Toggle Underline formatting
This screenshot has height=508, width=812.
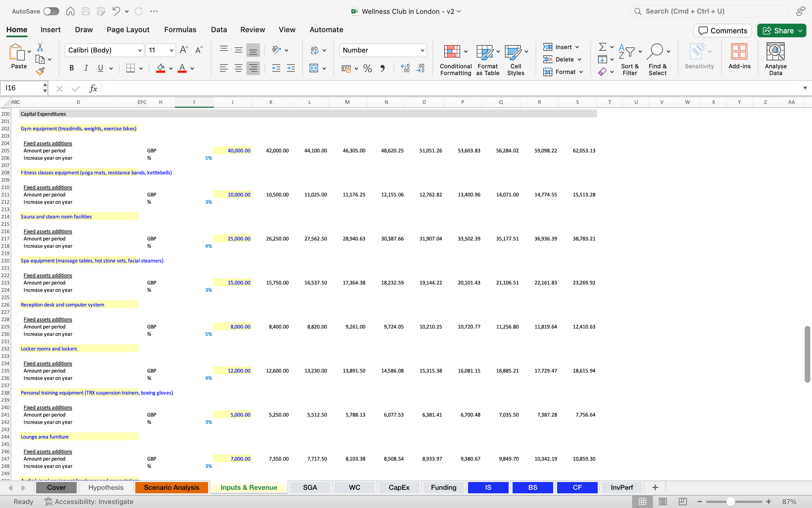100,68
